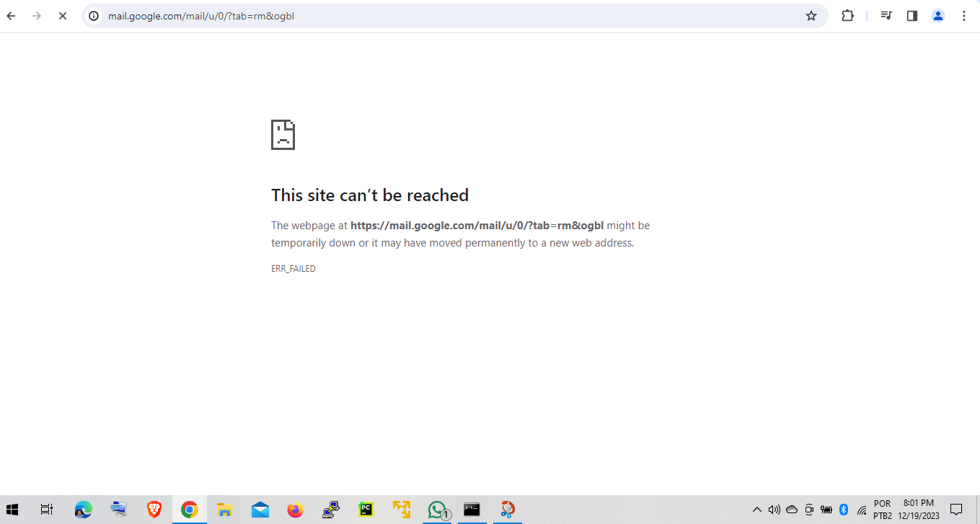This screenshot has height=524, width=980.
Task: Toggle the Chrome side panel
Action: 912,16
